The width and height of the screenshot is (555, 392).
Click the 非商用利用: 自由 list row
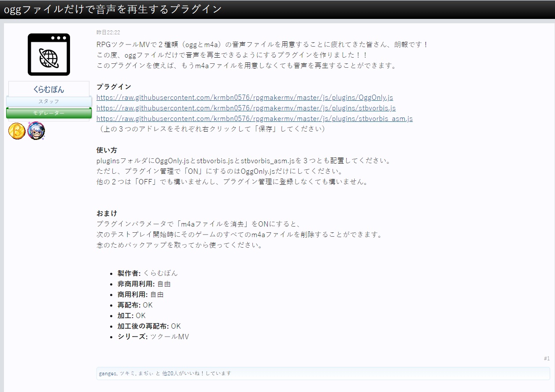tap(144, 284)
